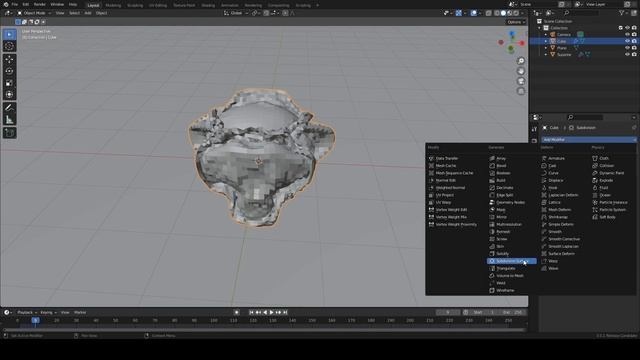Open the Playback menu in timeline
The width and height of the screenshot is (640, 360).
(x=27, y=313)
